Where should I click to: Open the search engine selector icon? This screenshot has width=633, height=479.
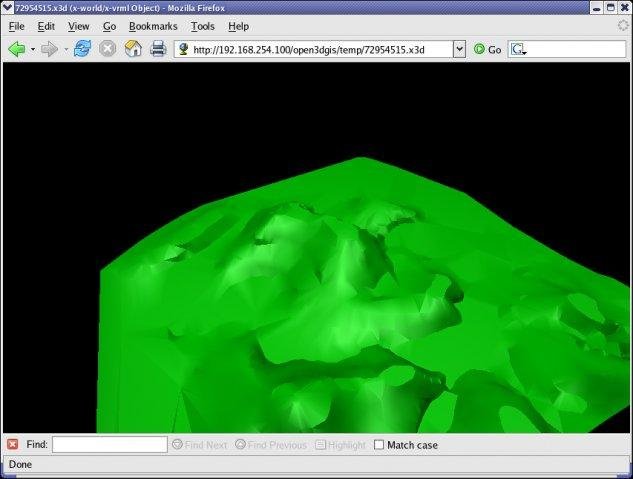tap(518, 50)
